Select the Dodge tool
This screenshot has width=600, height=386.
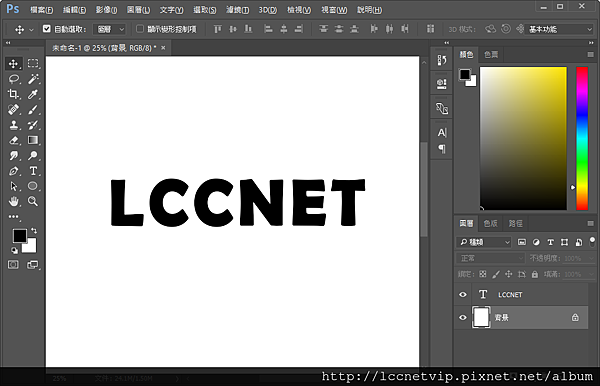pyautogui.click(x=33, y=156)
